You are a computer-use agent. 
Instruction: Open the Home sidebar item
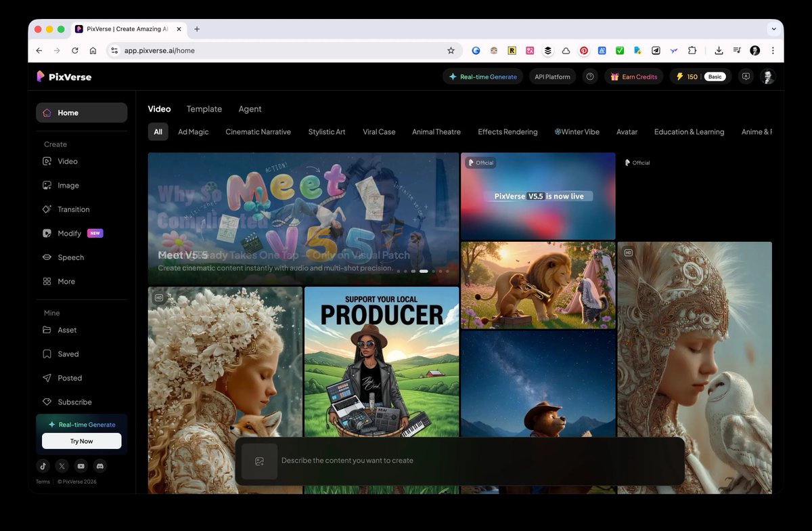(81, 112)
